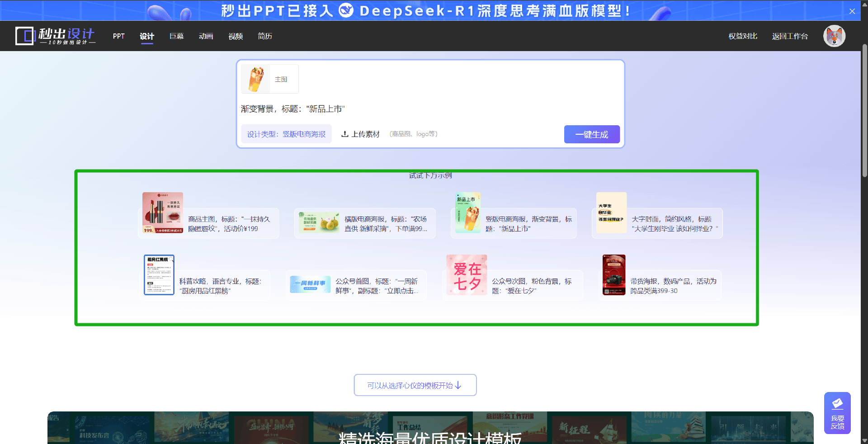Switch to the PPT tab
868x444 pixels.
coord(118,36)
